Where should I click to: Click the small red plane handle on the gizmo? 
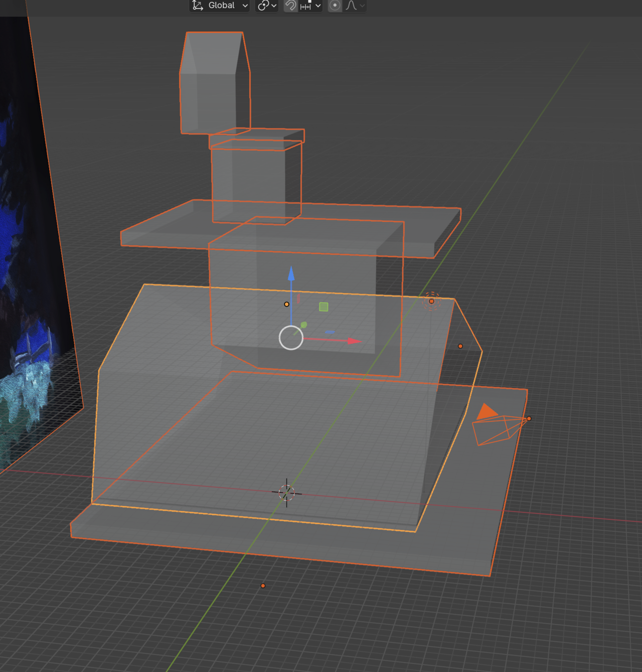(x=298, y=299)
